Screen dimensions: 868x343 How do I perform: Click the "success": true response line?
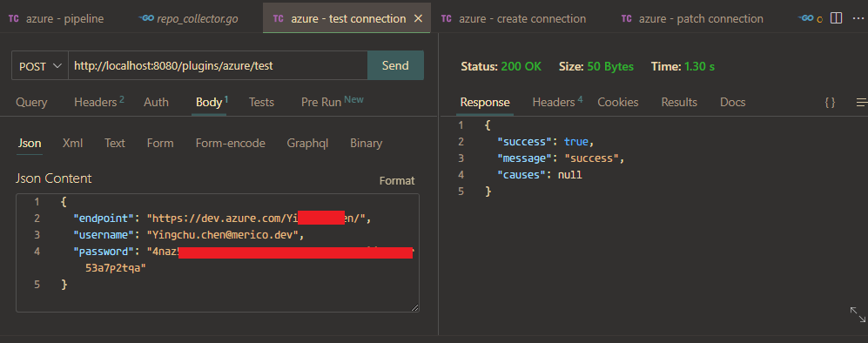click(545, 142)
